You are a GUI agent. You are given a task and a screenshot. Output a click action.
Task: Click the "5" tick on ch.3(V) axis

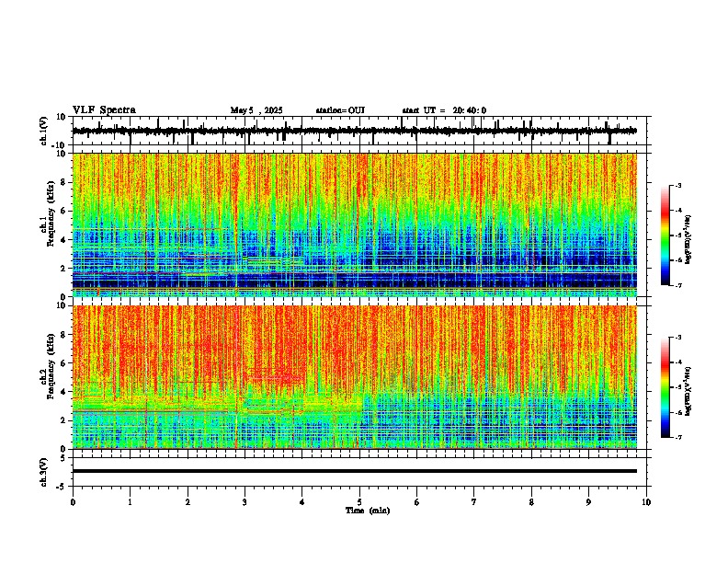coord(64,457)
